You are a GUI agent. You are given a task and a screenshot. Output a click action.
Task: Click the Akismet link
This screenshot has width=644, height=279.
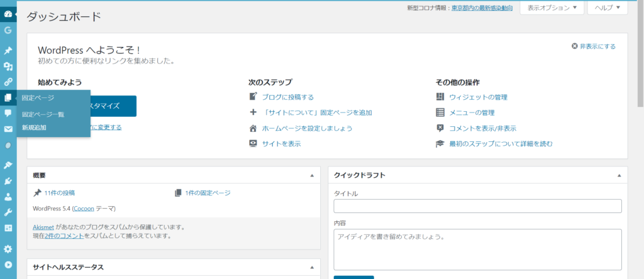click(x=43, y=227)
